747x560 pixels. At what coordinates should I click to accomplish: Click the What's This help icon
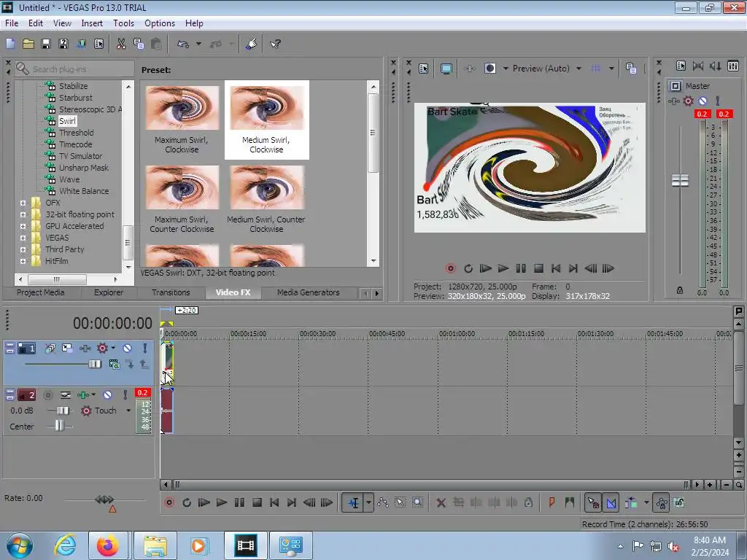pyautogui.click(x=275, y=44)
